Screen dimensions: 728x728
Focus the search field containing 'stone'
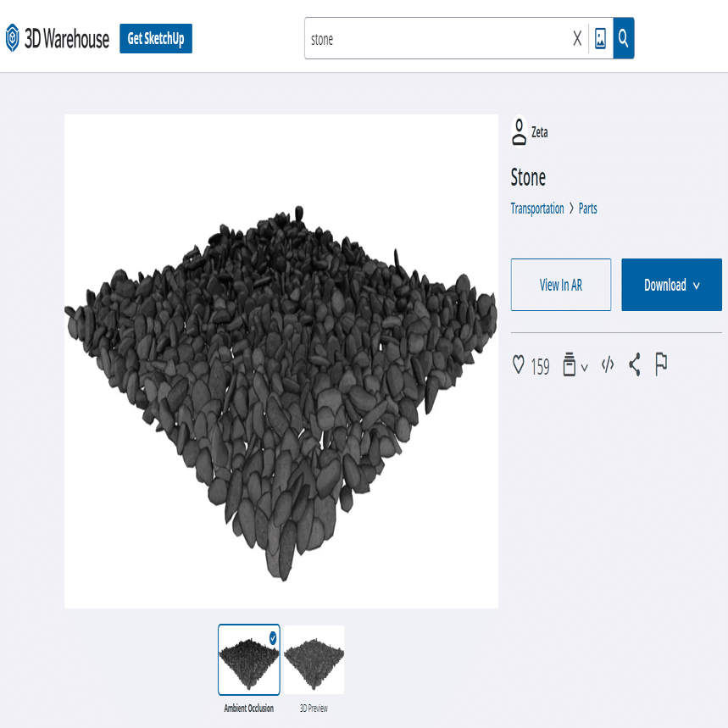pos(436,38)
